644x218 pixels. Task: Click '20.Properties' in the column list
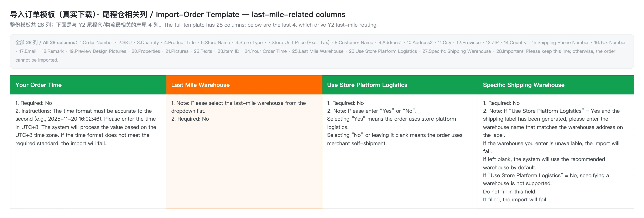146,51
